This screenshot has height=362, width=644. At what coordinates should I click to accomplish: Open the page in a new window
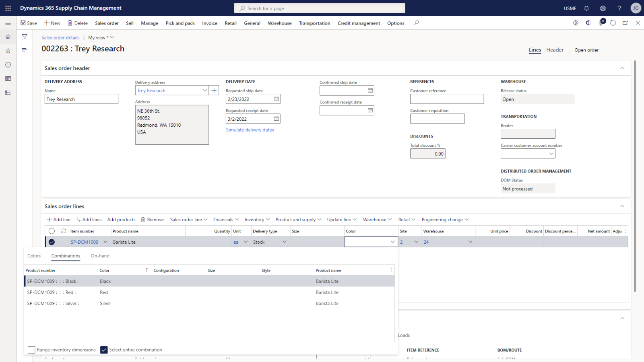[x=625, y=23]
